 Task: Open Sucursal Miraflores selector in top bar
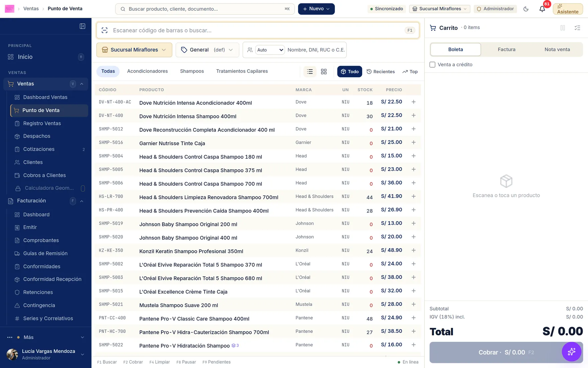pyautogui.click(x=440, y=9)
